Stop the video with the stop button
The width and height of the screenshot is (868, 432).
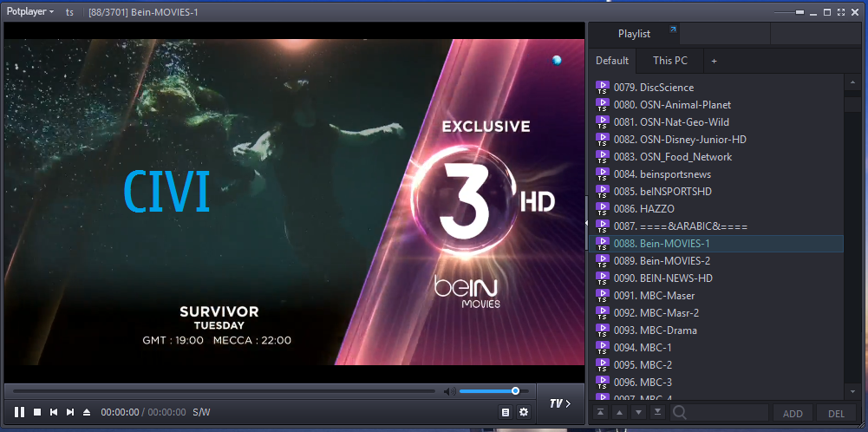[37, 412]
